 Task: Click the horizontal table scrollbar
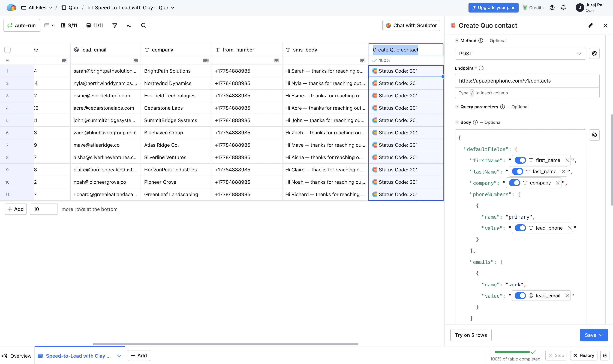pos(225,344)
